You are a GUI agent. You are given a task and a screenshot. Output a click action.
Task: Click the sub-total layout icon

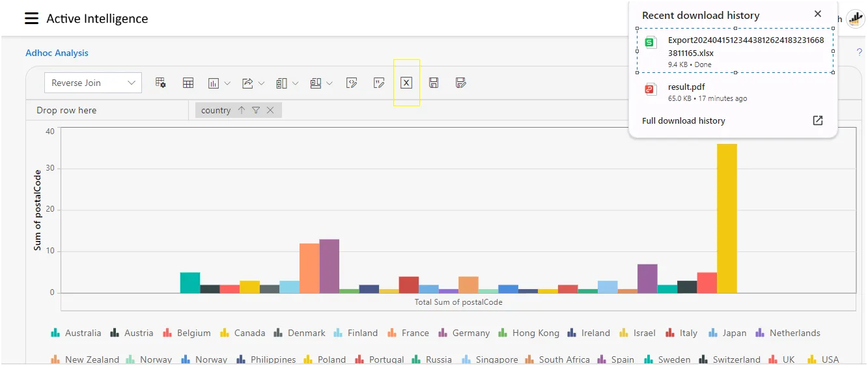[281, 83]
